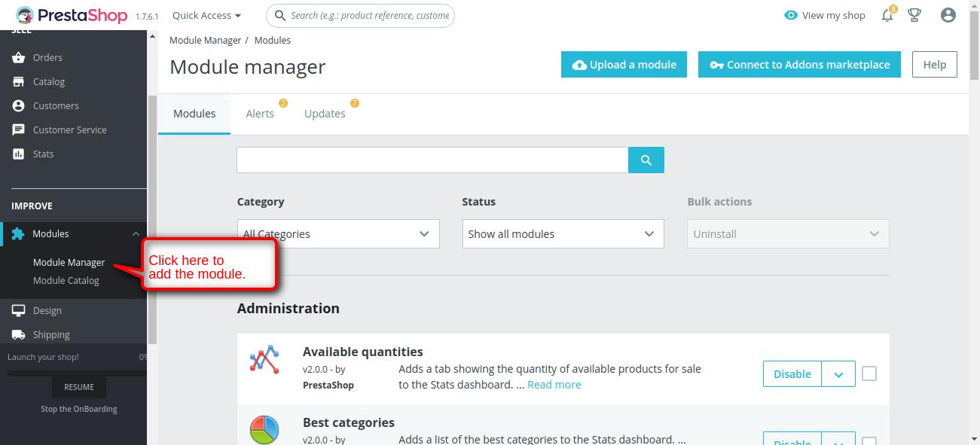Open the Status dropdown showing all modules
This screenshot has width=980, height=445.
point(563,233)
